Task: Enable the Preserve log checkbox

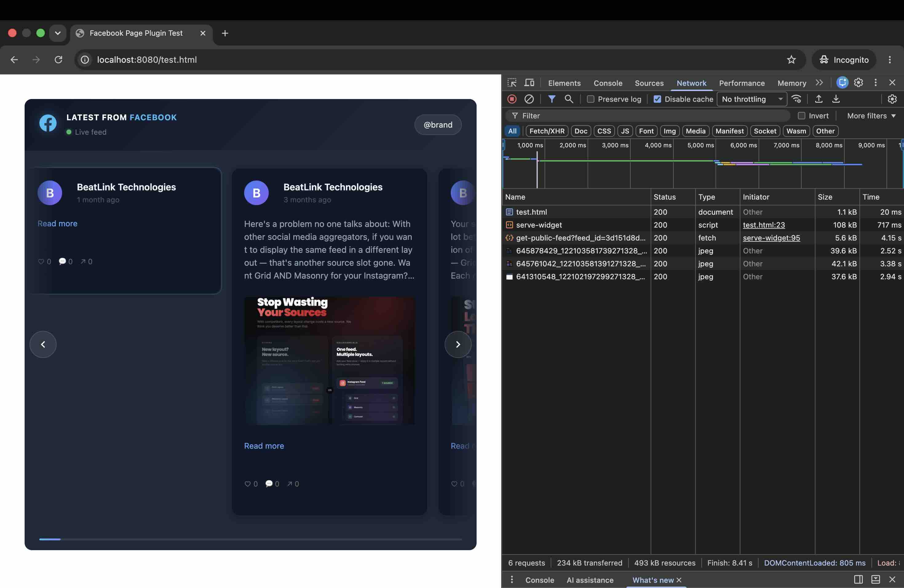Action: 590,99
